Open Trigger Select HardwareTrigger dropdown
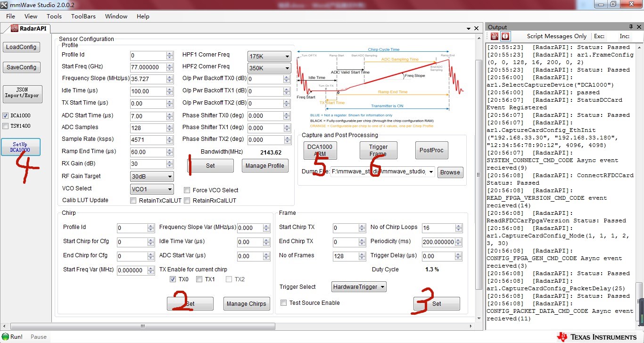 359,286
